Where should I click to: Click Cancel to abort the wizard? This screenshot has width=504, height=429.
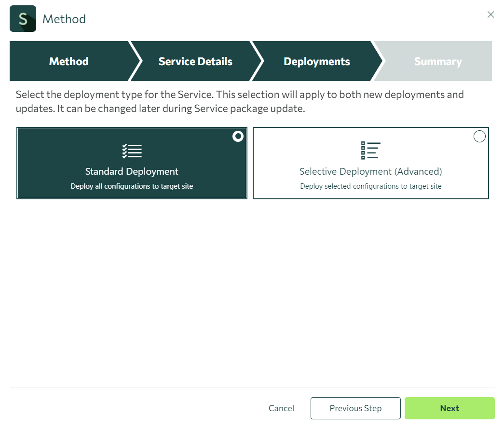[281, 408]
